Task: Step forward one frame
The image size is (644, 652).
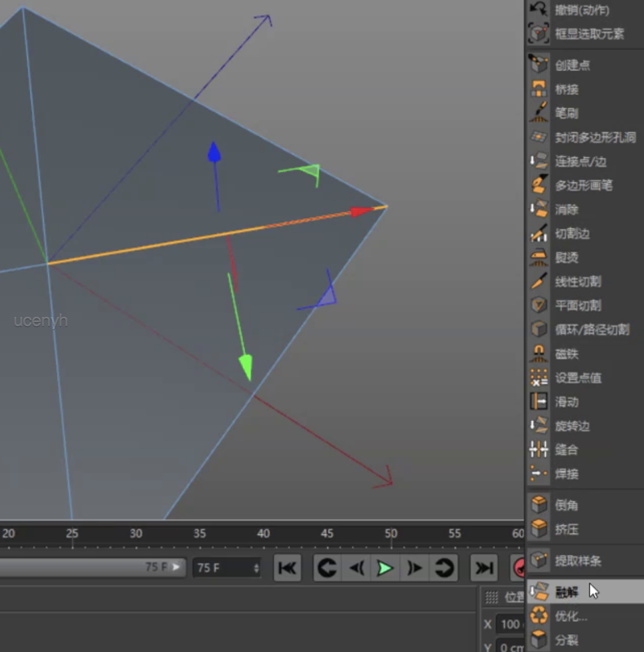Action: point(415,568)
